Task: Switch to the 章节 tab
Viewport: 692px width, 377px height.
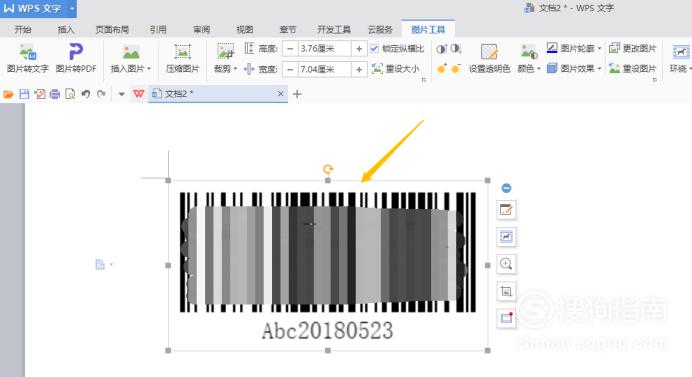Action: pos(288,30)
